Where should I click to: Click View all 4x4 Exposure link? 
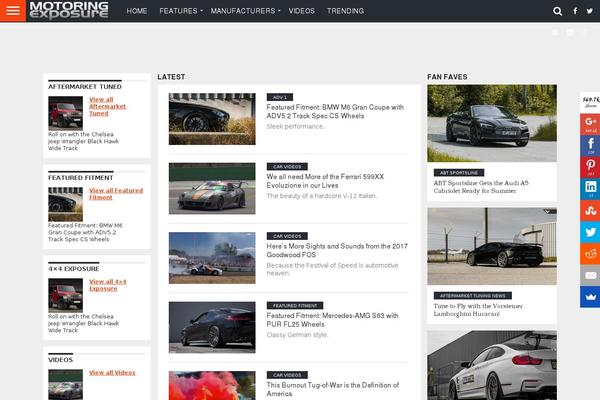[x=108, y=285]
